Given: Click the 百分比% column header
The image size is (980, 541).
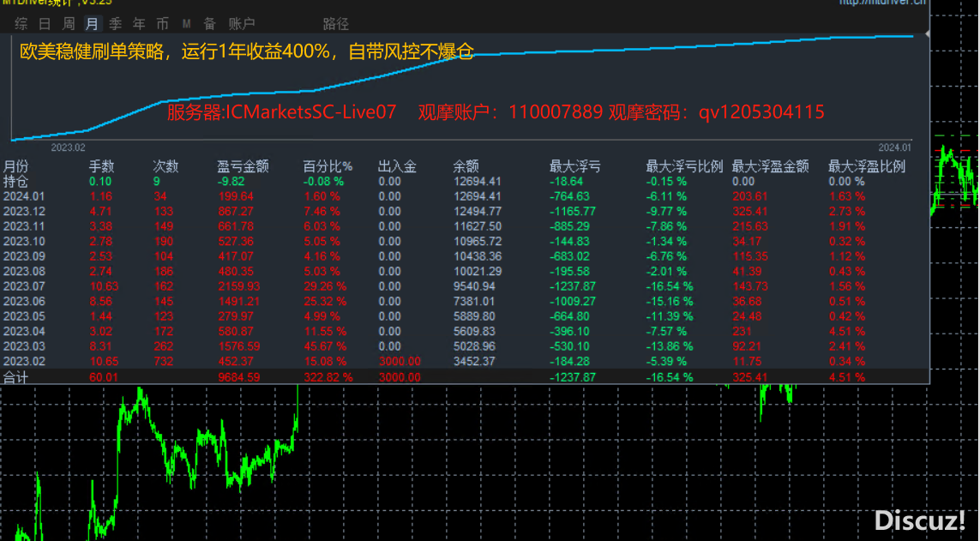Looking at the screenshot, I should point(328,166).
